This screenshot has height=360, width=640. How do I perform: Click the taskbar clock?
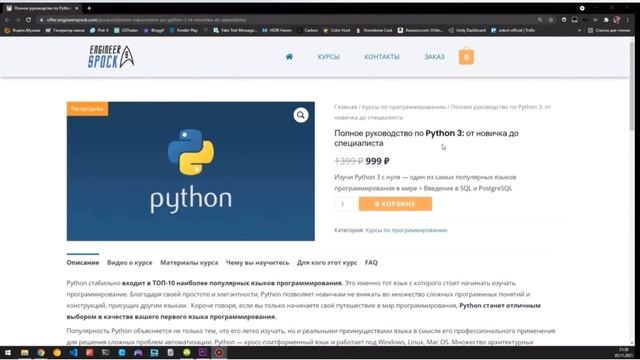coord(624,353)
